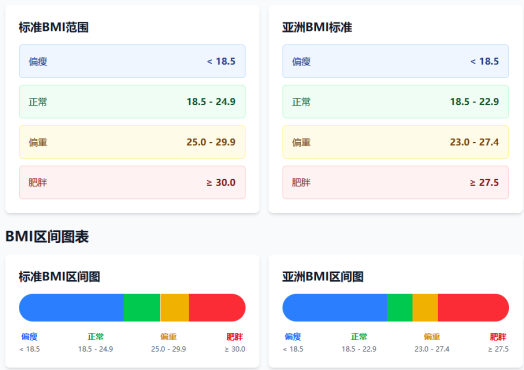Click the 标准BMI区间图 title
Image resolution: width=524 pixels, height=370 pixels.
pos(59,277)
